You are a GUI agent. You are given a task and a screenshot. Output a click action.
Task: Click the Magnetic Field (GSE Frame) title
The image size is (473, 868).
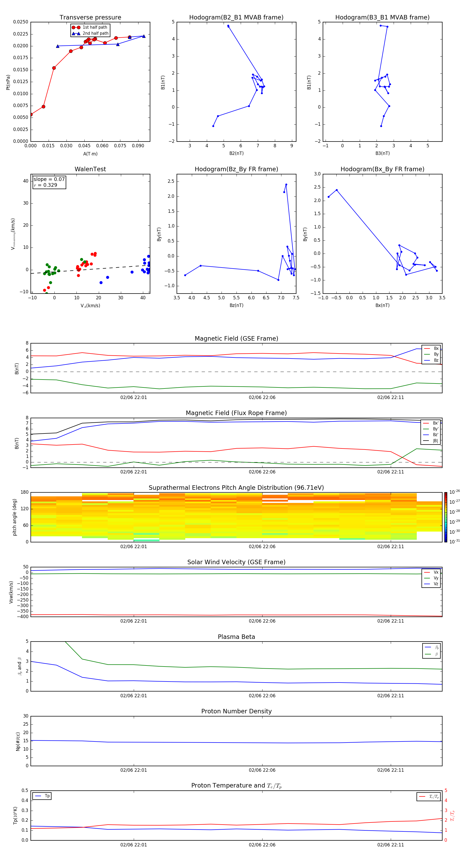click(x=236, y=339)
